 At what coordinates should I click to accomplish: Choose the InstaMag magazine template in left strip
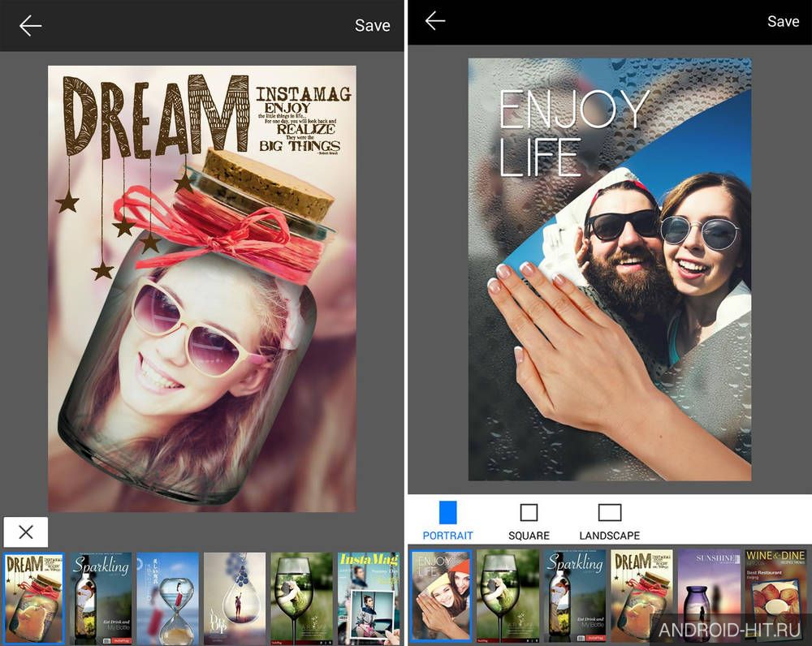369,598
